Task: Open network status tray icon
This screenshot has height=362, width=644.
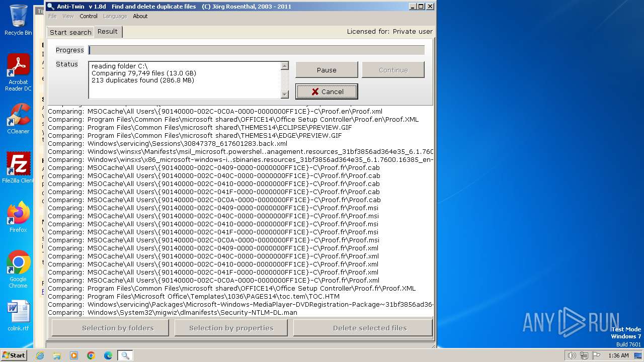Action: click(584, 355)
